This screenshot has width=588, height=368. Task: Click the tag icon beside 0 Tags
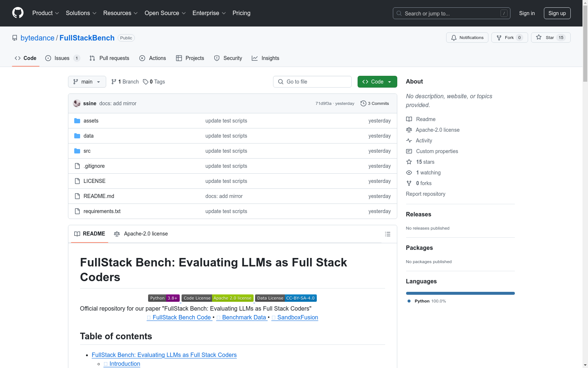[x=146, y=82]
